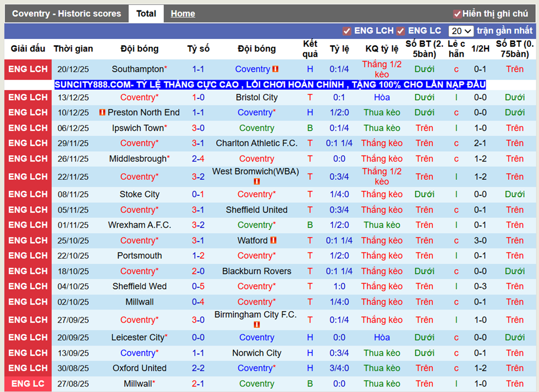Screen dimensions: 539x392
Task: Open the 2-2 score for Oxford United match
Action: coord(198,368)
